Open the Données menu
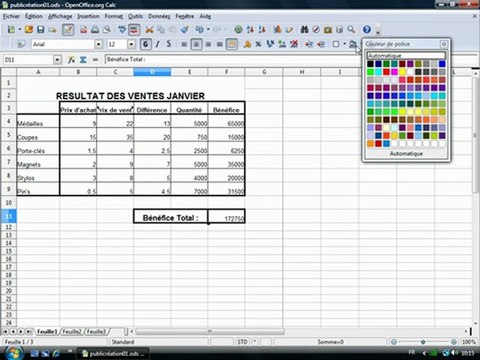480x360 pixels. coord(159,16)
